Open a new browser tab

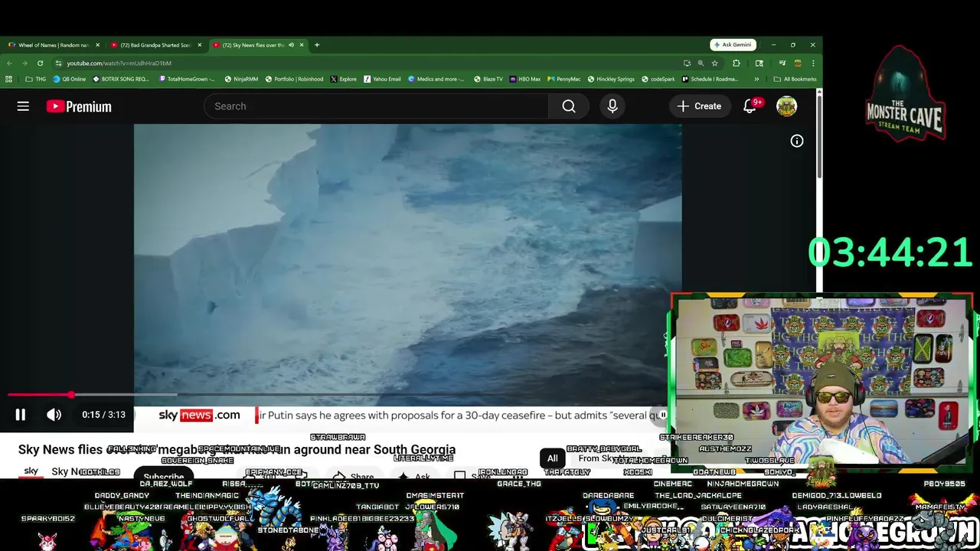point(317,45)
